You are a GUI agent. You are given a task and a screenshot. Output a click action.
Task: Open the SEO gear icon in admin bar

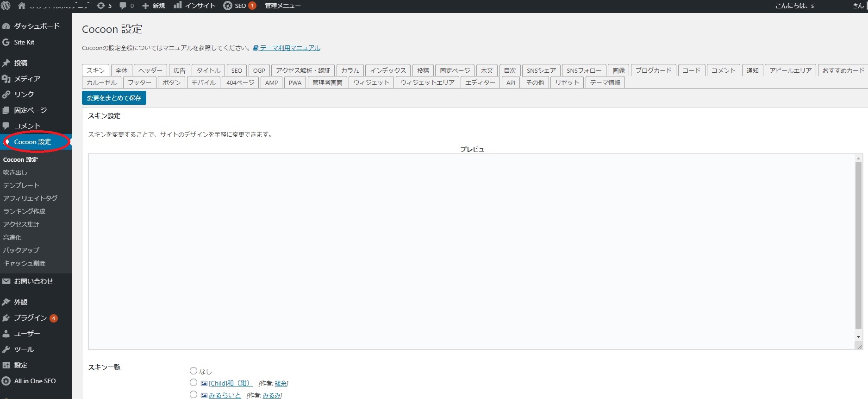tap(228, 6)
